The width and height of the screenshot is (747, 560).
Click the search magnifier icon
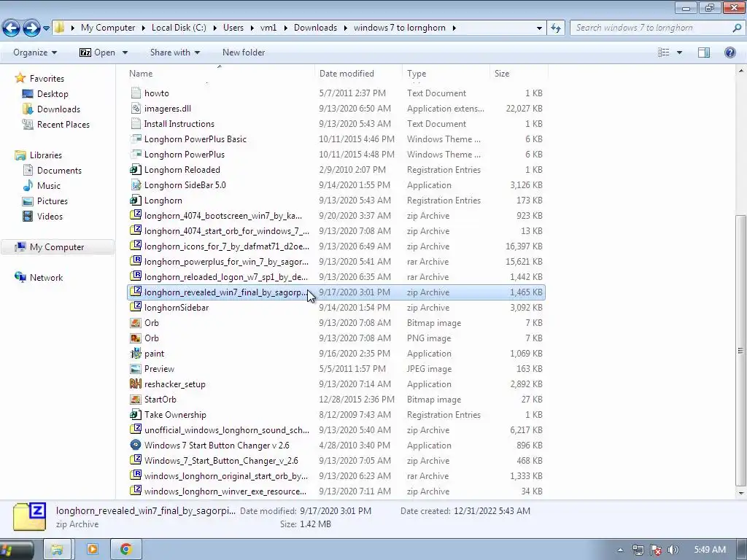coord(737,28)
